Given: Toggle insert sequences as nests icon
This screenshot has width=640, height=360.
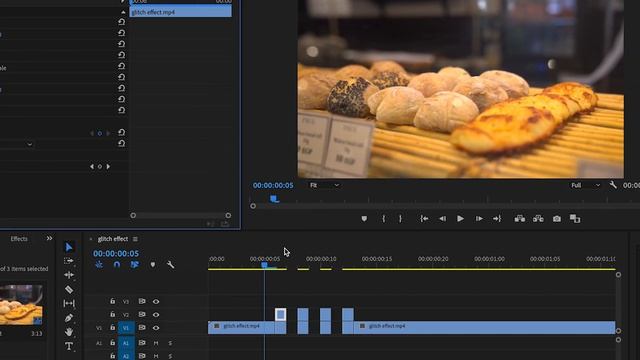Looking at the screenshot, I should [x=99, y=264].
